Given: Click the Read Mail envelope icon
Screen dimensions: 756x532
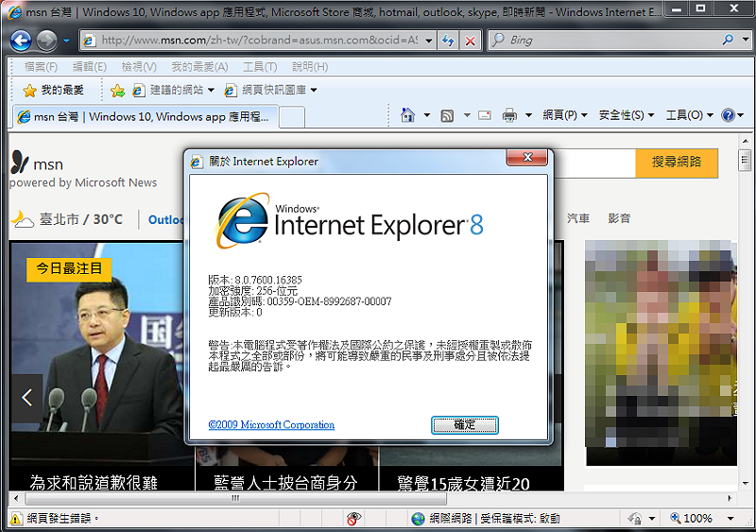Looking at the screenshot, I should click(485, 115).
